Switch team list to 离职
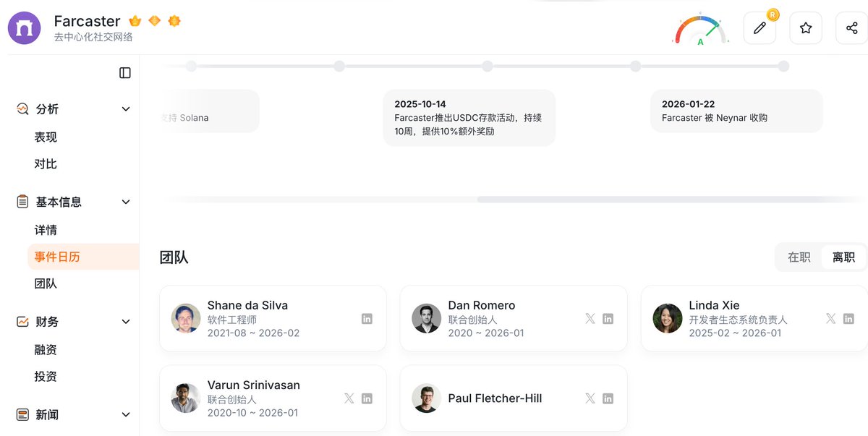 click(x=843, y=257)
